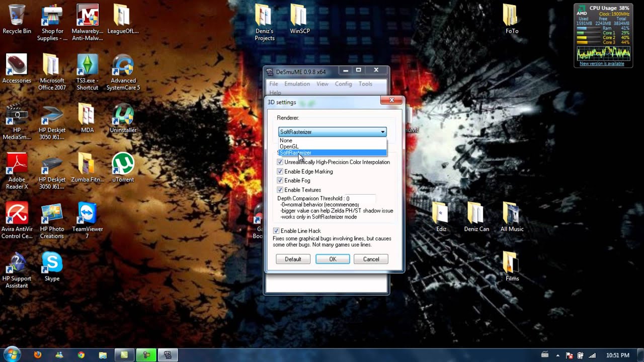Cancel the 3D settings dialog
The width and height of the screenshot is (644, 362).
(x=371, y=259)
